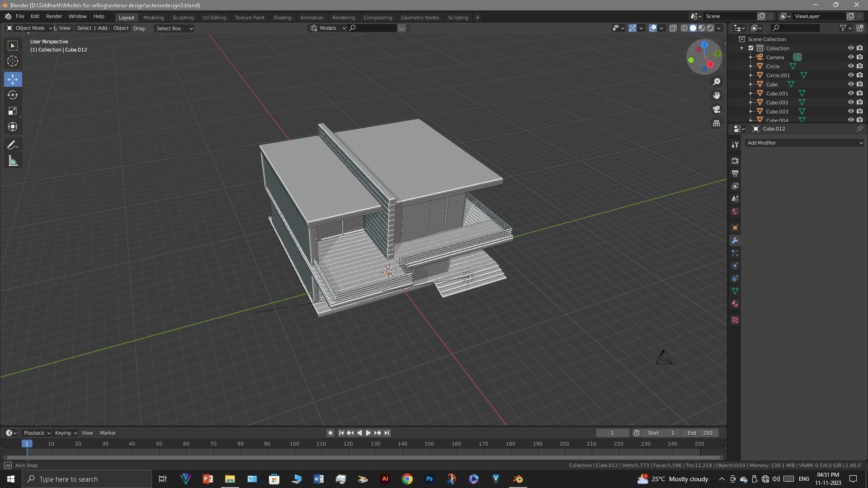Play the animation forward

pyautogui.click(x=368, y=433)
